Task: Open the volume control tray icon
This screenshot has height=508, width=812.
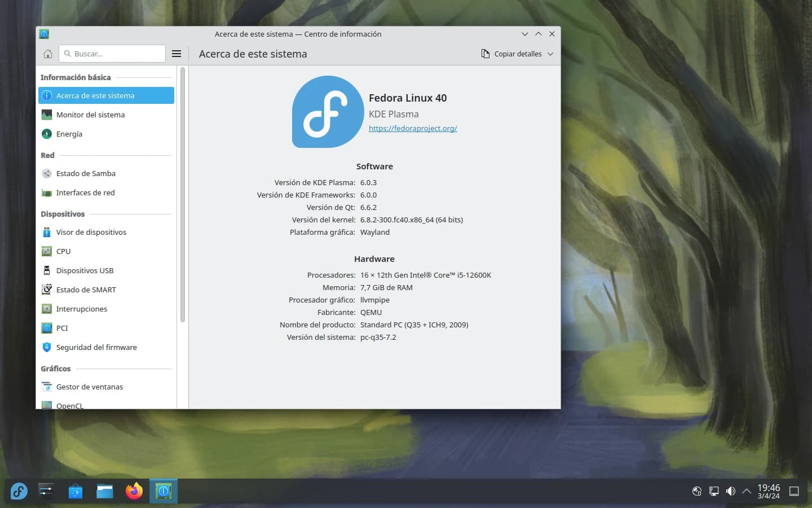Action: (x=731, y=491)
